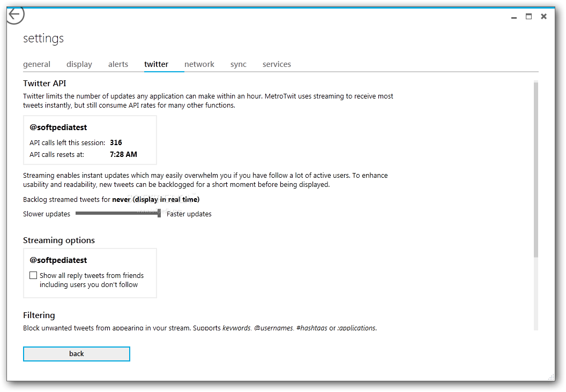Open the network tab
The image size is (566, 392).
[x=199, y=64]
